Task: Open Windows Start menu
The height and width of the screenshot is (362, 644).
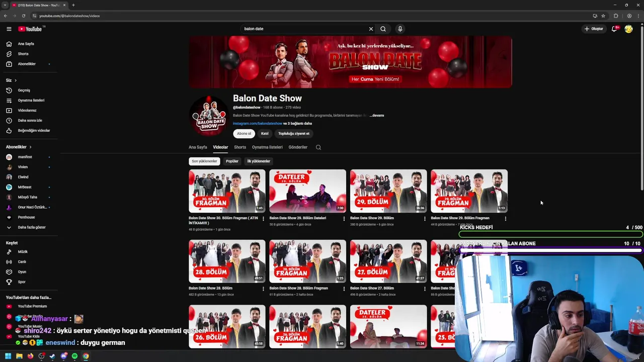Action: tap(8, 356)
